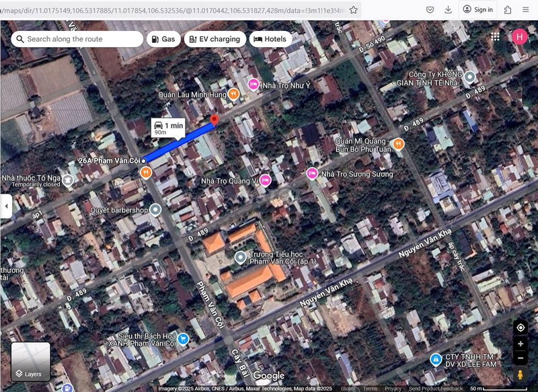Open the Layers map type thumbnail

tap(30, 362)
